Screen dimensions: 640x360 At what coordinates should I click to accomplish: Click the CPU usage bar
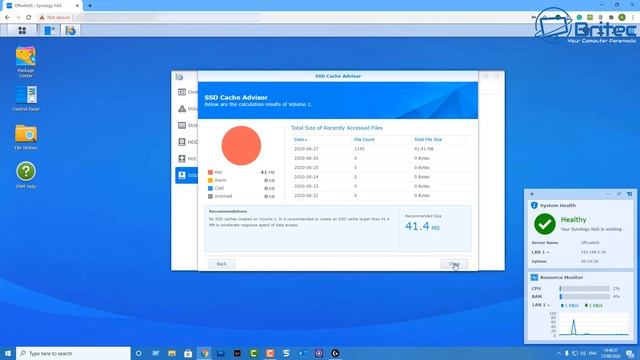[x=584, y=289]
